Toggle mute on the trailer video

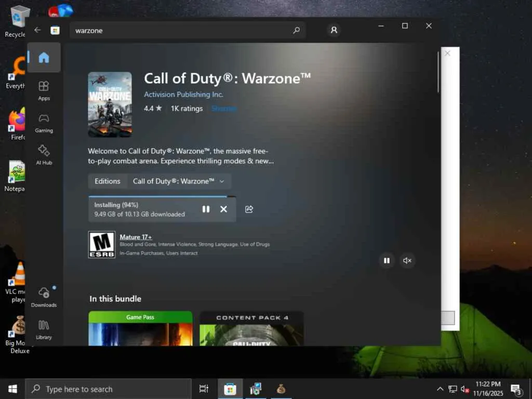pos(407,261)
